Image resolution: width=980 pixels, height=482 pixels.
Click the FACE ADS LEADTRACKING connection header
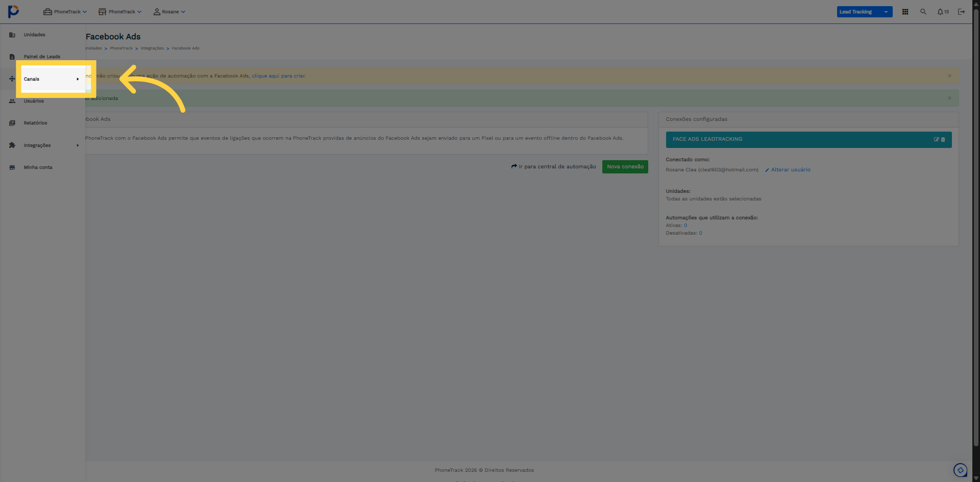click(x=808, y=139)
